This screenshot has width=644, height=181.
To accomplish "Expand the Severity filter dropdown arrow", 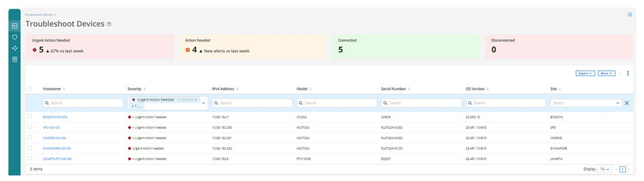I will [204, 103].
